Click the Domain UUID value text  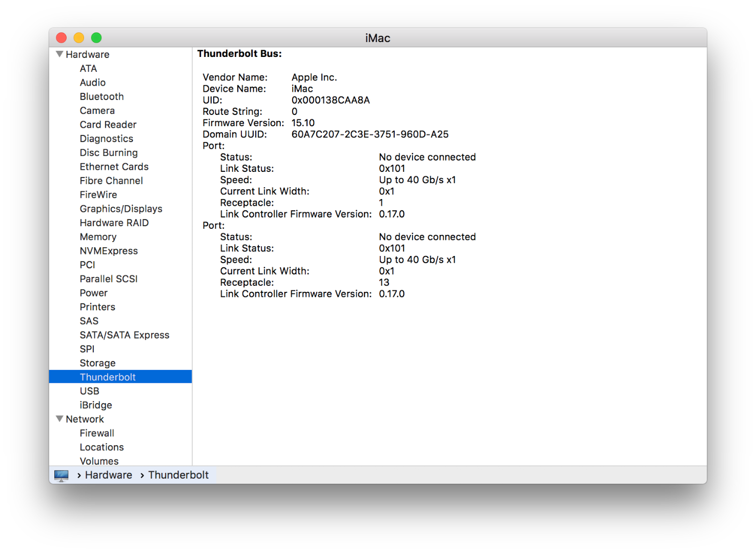[x=370, y=134]
